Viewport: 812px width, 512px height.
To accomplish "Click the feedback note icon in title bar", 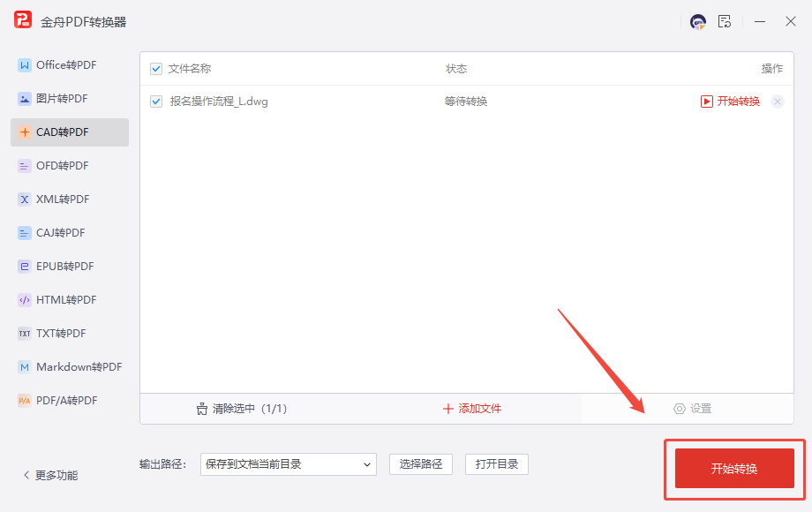I will point(725,22).
